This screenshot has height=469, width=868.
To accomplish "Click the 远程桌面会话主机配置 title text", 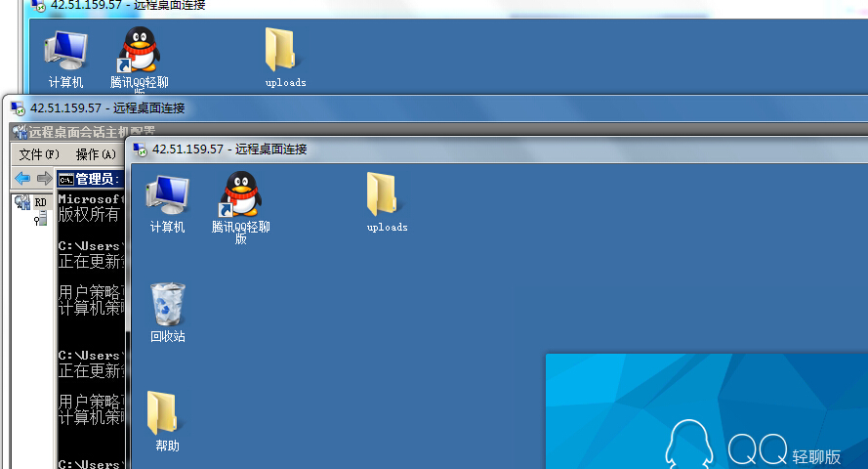I will (92, 132).
